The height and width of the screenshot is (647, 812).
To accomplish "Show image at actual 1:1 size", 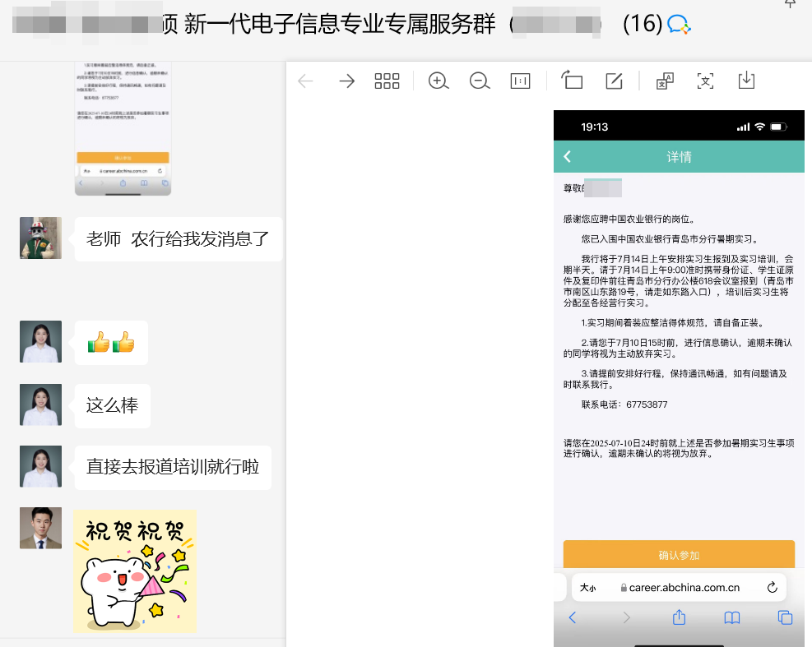I will click(x=520, y=81).
